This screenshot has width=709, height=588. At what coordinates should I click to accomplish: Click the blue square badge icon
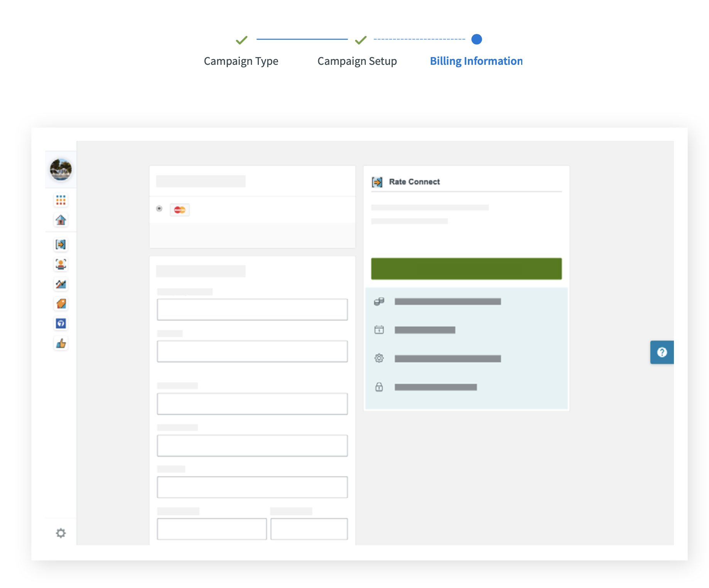pyautogui.click(x=61, y=323)
